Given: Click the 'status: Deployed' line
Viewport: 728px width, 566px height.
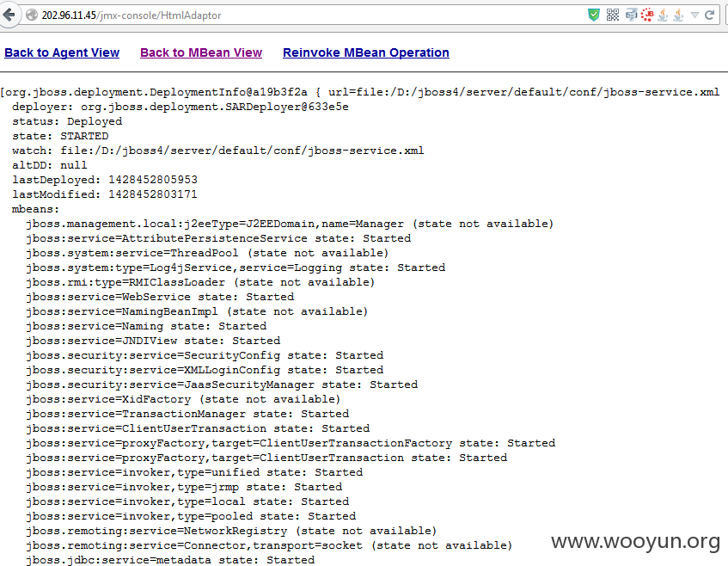Looking at the screenshot, I should [x=67, y=121].
